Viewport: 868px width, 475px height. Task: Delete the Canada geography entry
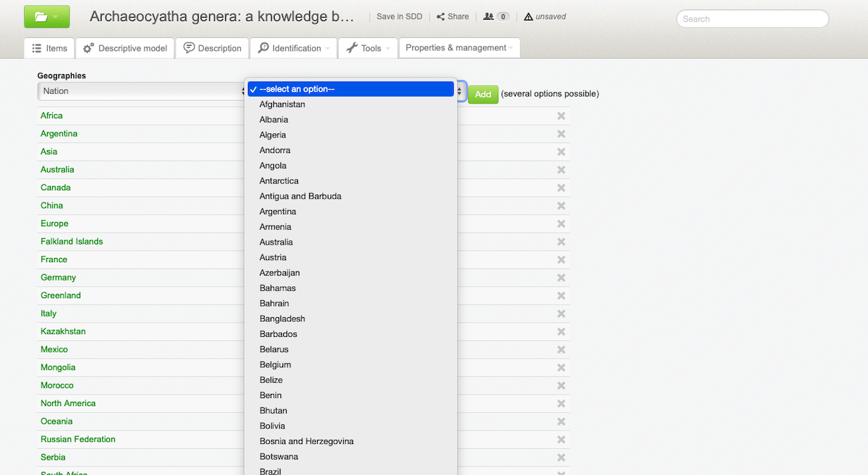561,188
